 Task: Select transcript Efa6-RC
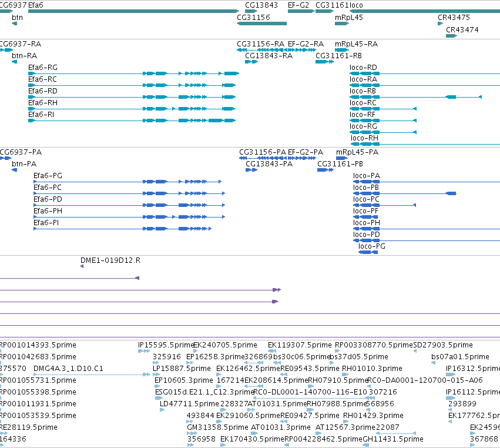coord(132,85)
